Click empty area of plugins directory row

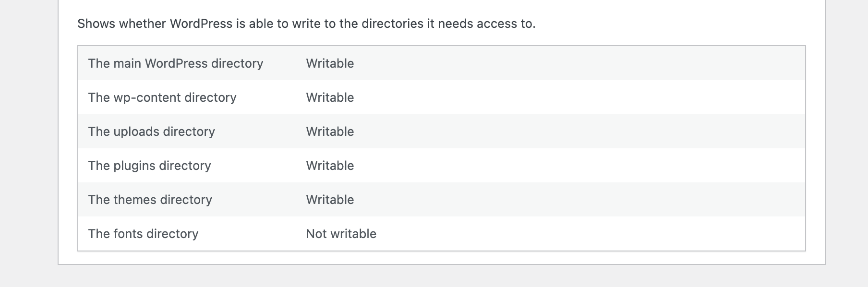pyautogui.click(x=576, y=166)
